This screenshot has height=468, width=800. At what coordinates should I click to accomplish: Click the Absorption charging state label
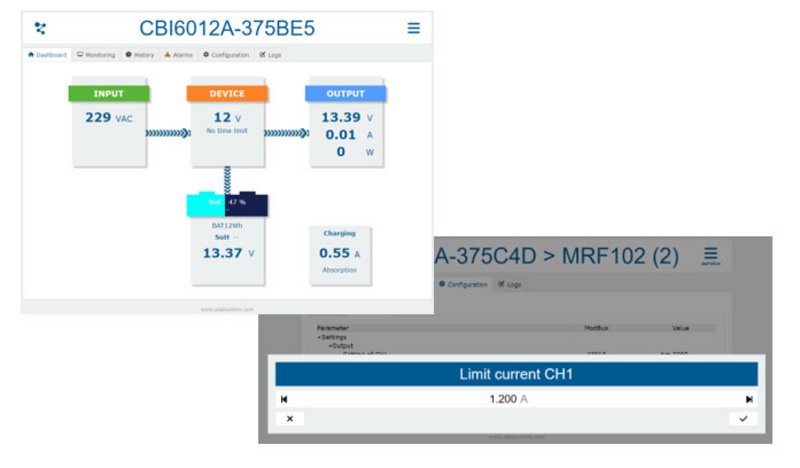coord(339,270)
